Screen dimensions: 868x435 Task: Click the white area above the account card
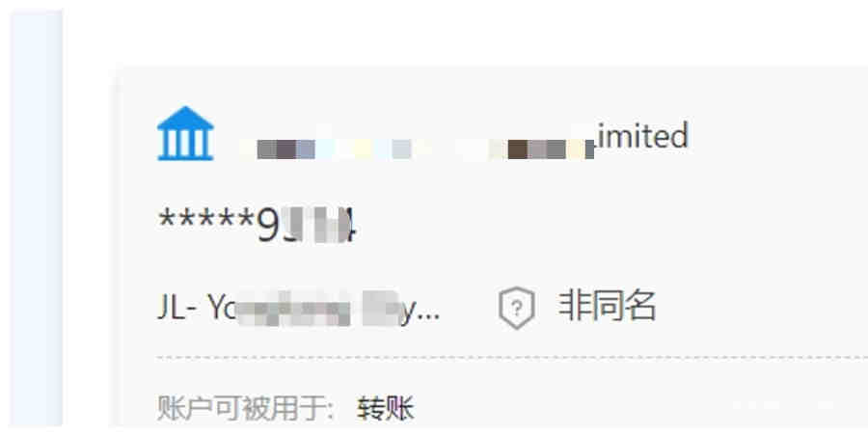(x=465, y=33)
